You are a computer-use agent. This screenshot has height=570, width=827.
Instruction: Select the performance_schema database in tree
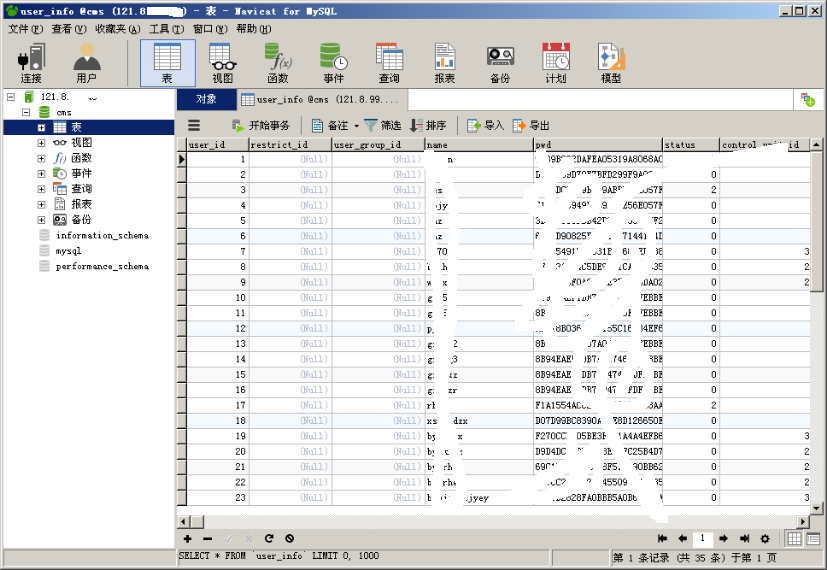click(x=101, y=267)
